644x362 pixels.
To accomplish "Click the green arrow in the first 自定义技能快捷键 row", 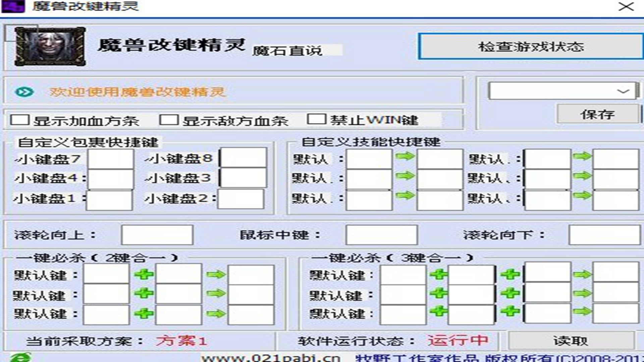I will (405, 156).
